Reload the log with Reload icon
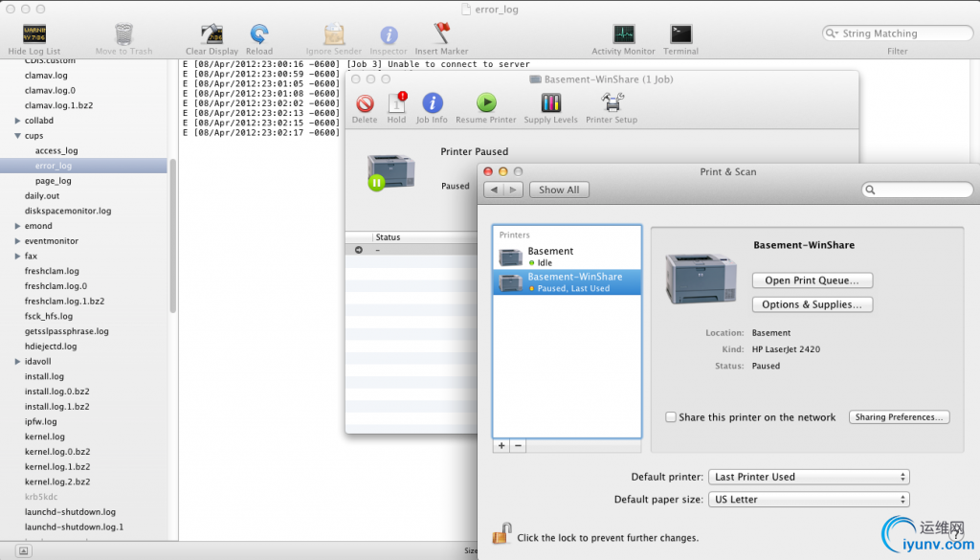 pyautogui.click(x=258, y=34)
